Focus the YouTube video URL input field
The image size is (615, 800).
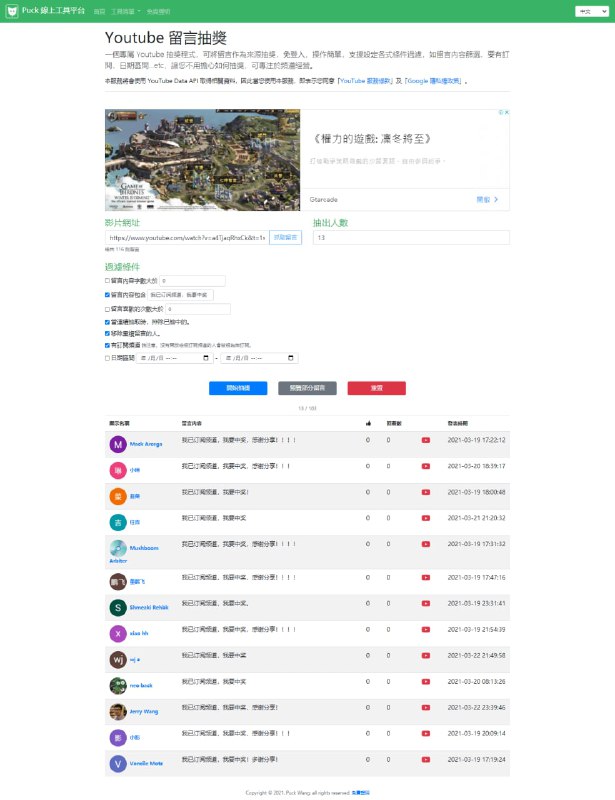(x=187, y=238)
